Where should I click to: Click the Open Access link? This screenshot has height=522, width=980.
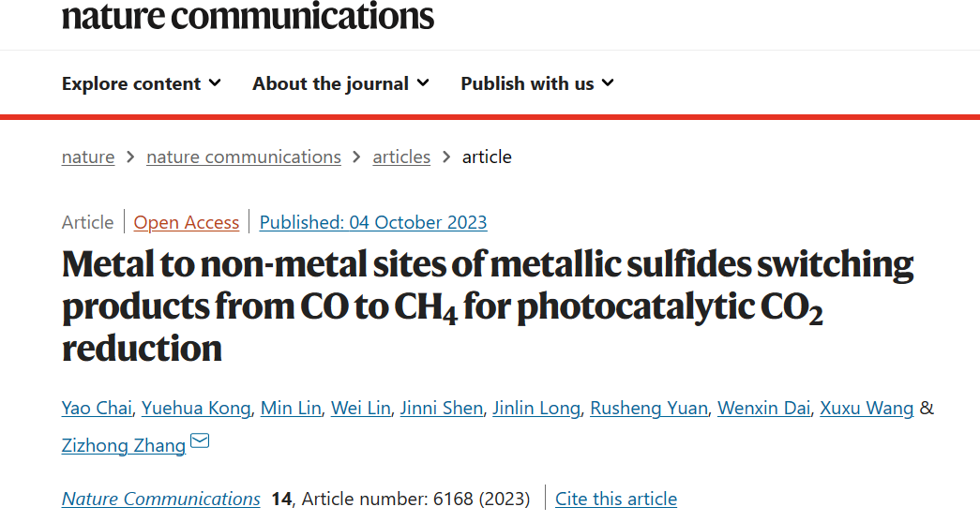[x=187, y=222]
